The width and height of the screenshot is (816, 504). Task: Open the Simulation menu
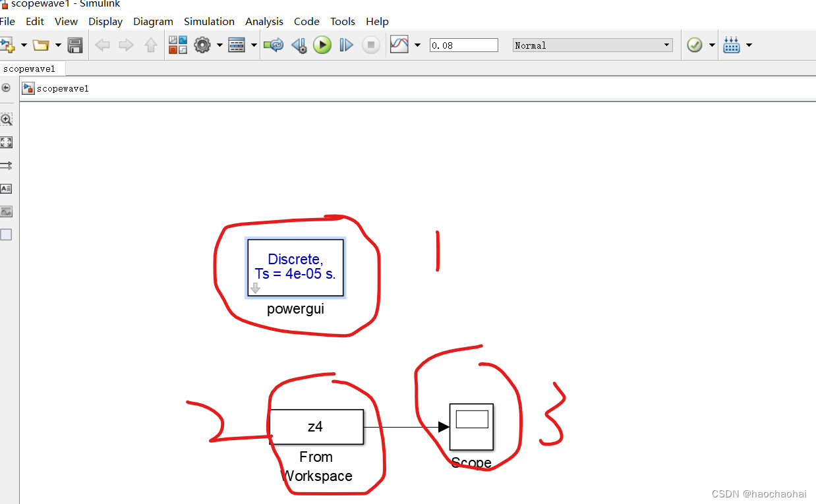pos(209,21)
